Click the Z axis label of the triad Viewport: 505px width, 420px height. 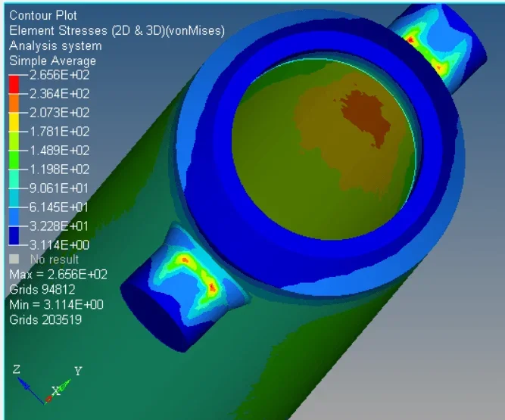(x=17, y=369)
